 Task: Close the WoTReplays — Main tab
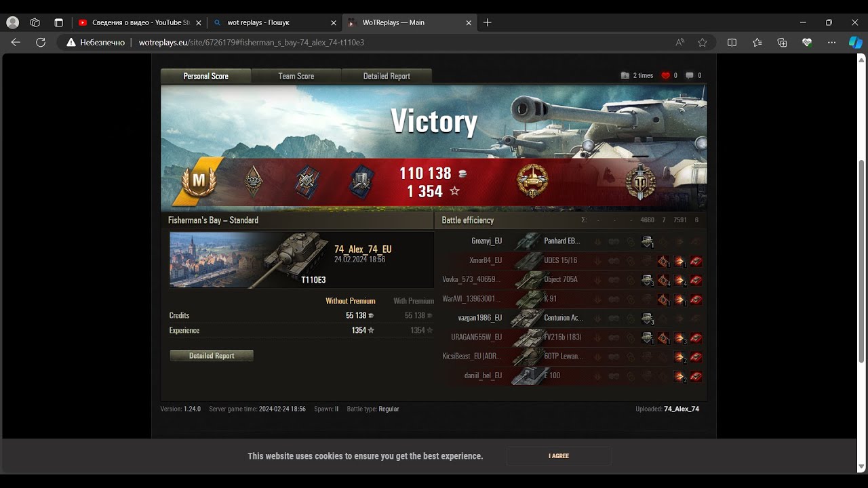[x=469, y=22]
